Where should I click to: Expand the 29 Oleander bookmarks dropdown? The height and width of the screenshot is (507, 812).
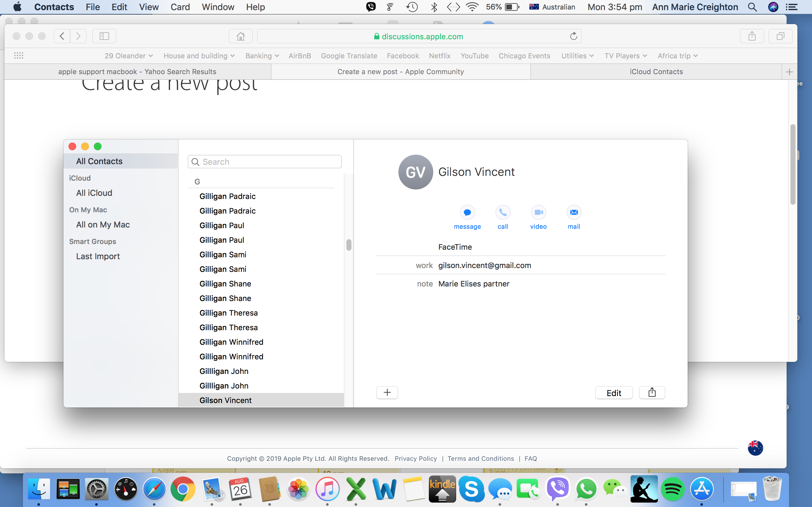point(128,56)
